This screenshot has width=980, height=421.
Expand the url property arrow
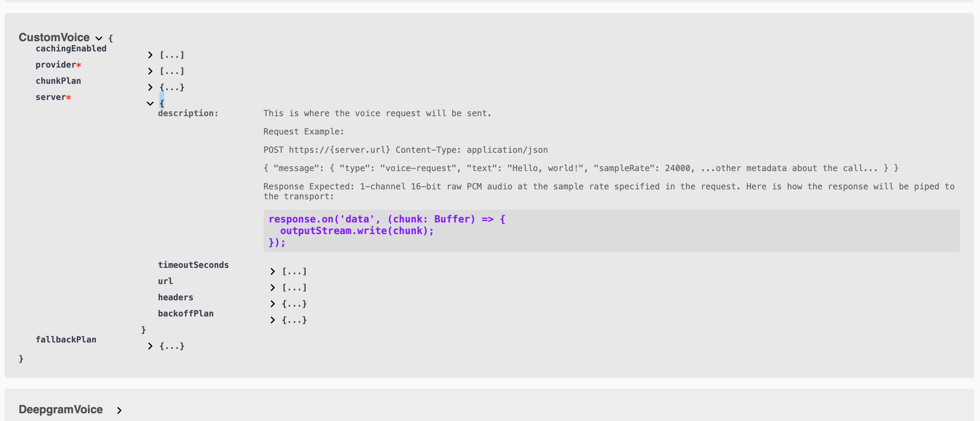[x=272, y=288]
